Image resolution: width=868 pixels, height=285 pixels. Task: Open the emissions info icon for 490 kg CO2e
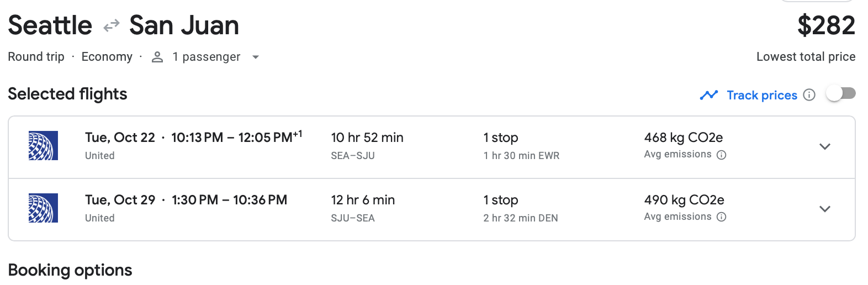coord(721,217)
